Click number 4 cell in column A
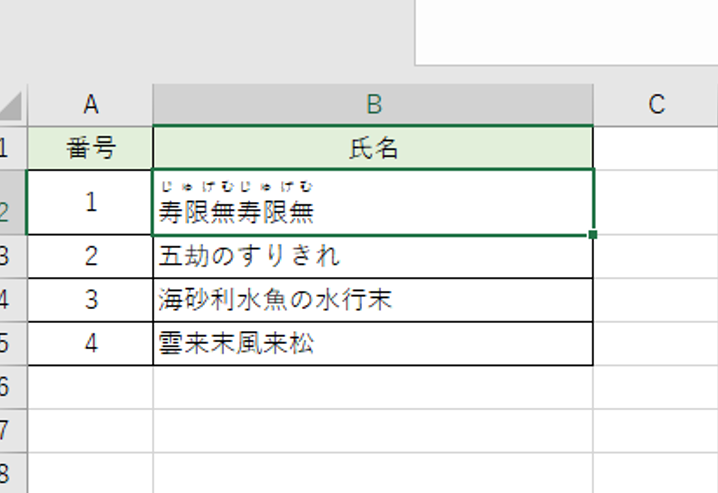718x493 pixels. pyautogui.click(x=90, y=343)
